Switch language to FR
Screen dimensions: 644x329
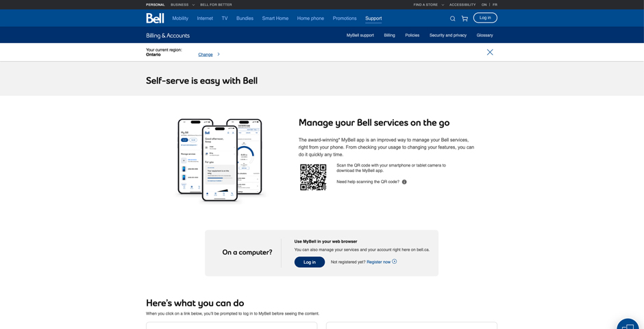tap(495, 5)
